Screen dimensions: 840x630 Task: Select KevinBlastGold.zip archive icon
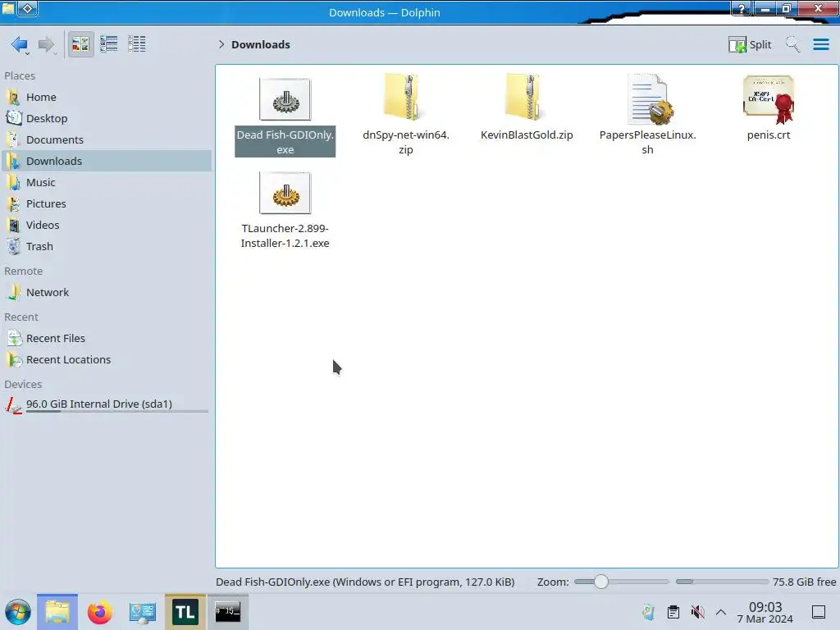click(527, 97)
